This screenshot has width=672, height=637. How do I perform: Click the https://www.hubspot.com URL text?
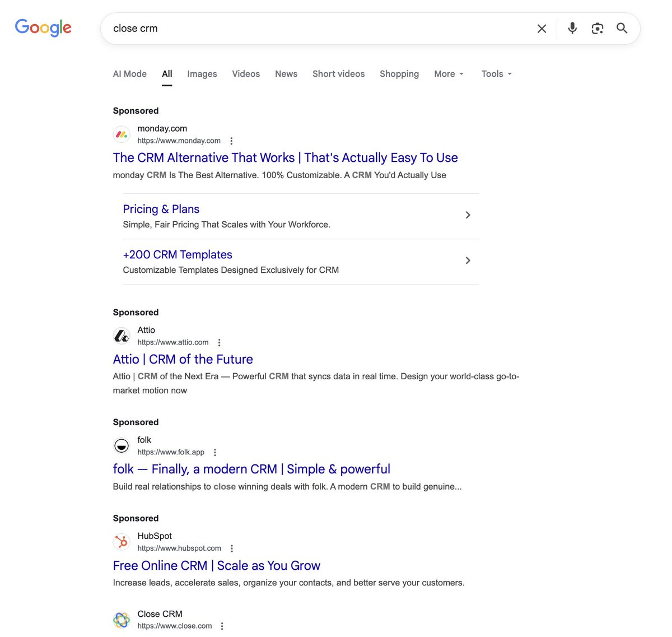point(179,548)
